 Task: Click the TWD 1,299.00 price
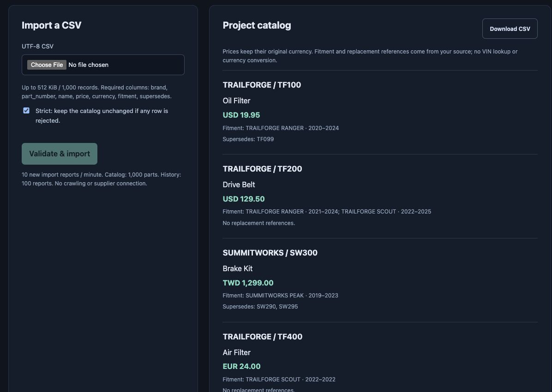248,283
